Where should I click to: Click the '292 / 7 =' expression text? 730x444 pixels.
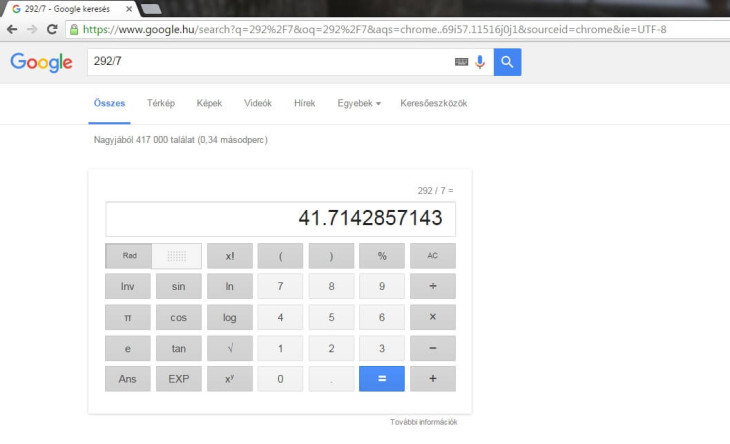435,190
